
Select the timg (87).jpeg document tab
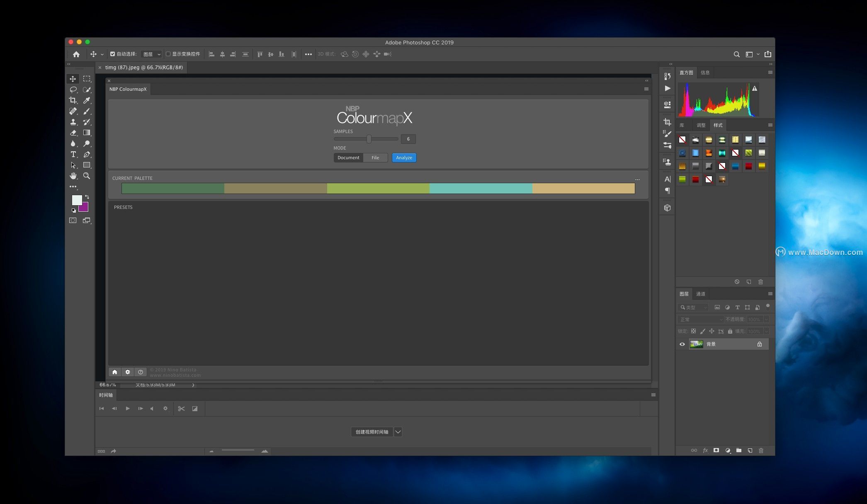[143, 68]
